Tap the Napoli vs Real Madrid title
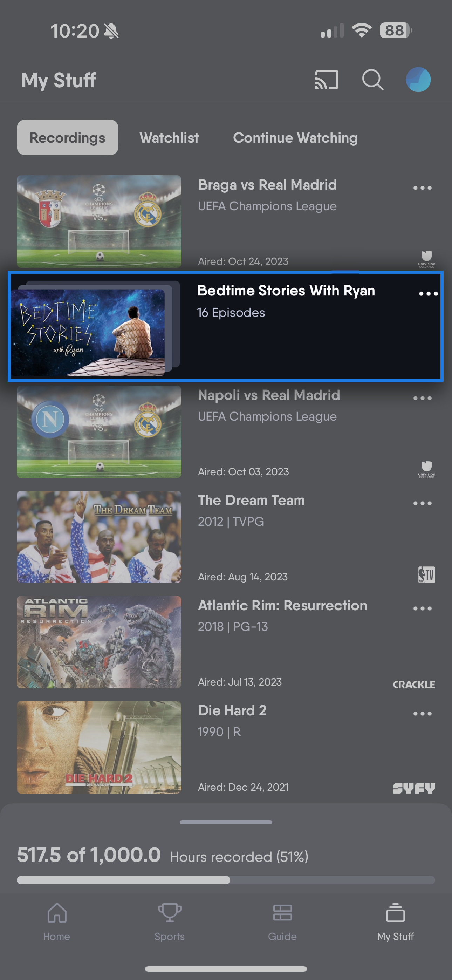This screenshot has height=980, width=452. pos(269,396)
